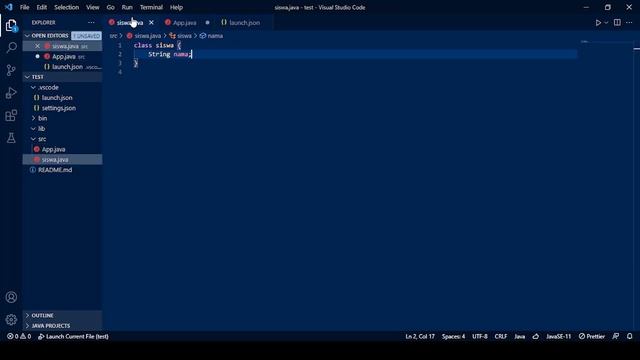
Task: Click the Java thumbs-up status icon
Action: point(536,336)
